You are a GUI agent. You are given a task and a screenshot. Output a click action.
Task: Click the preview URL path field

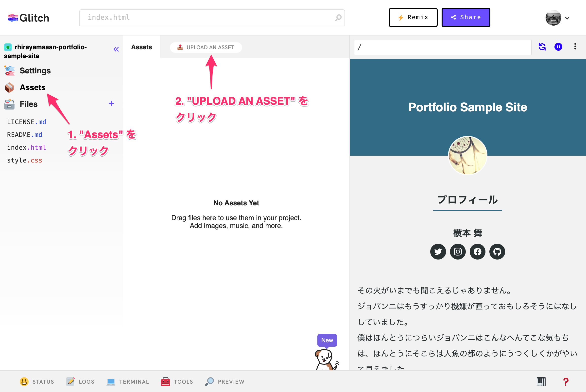coord(442,47)
